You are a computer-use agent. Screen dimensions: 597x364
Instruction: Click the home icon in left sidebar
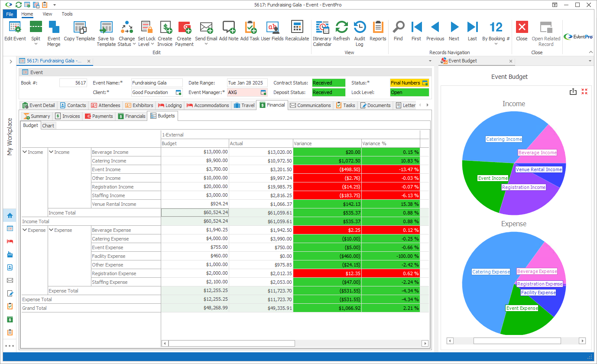click(10, 215)
